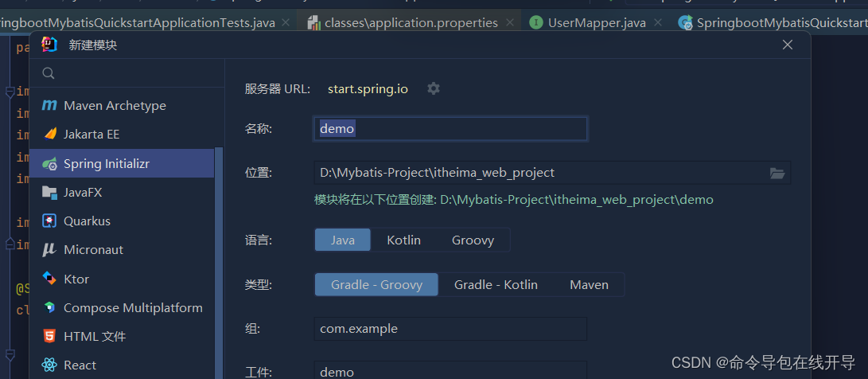868x379 pixels.
Task: Click the module creation path hint text
Action: tap(514, 200)
